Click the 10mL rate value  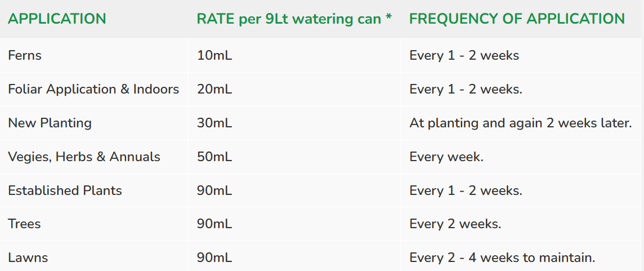pos(214,56)
